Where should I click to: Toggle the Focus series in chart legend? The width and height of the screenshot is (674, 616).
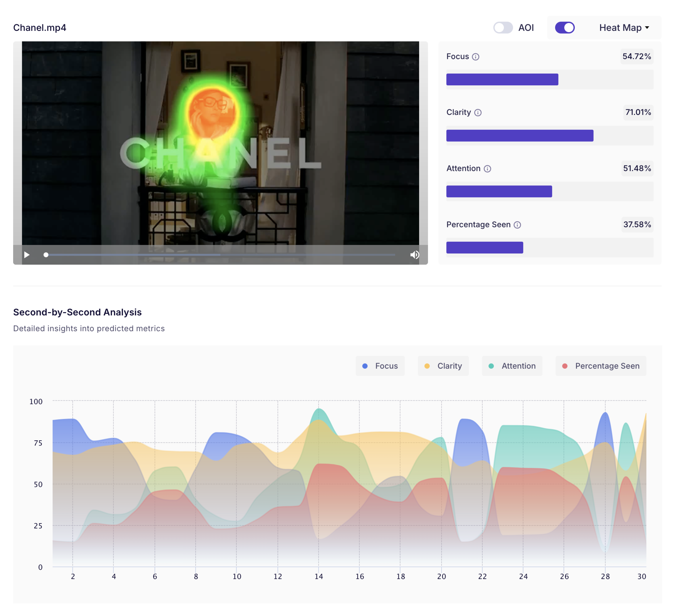[x=380, y=366]
